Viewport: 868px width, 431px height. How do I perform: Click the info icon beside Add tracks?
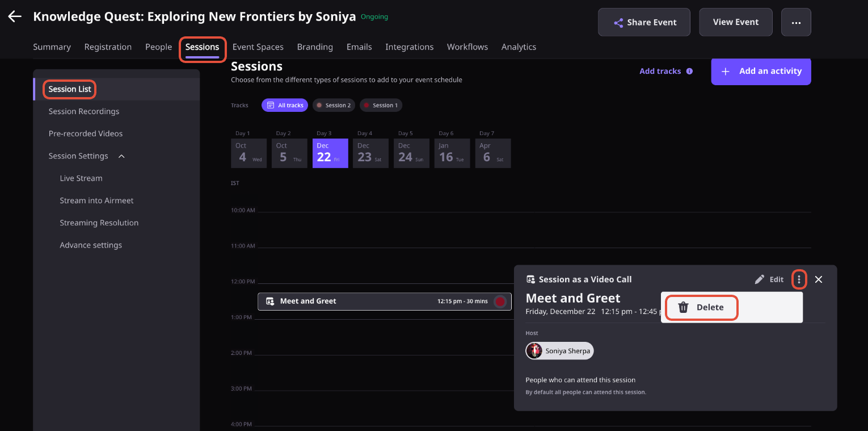(689, 72)
